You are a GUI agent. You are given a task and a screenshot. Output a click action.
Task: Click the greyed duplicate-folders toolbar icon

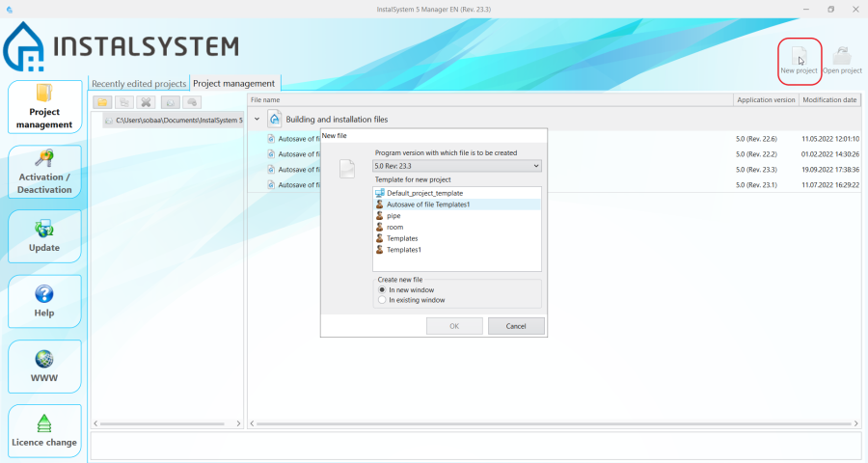click(124, 102)
